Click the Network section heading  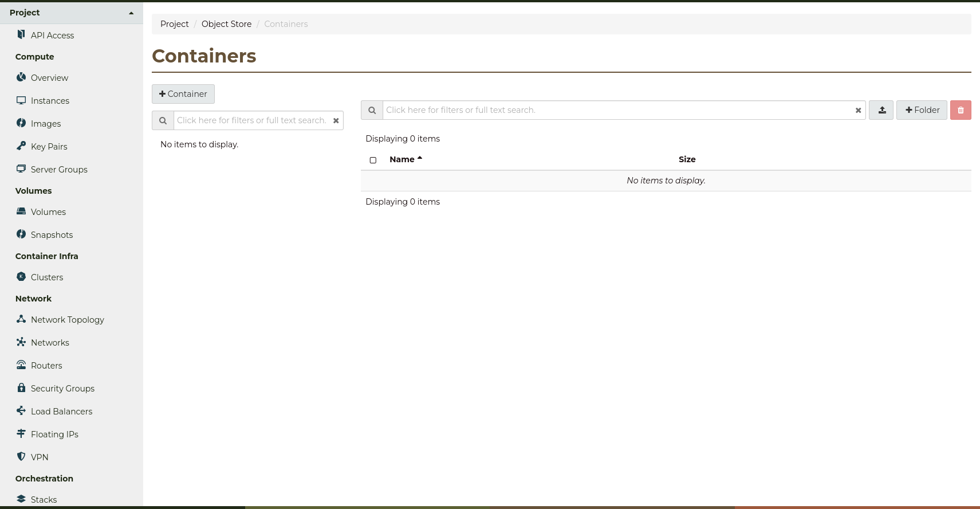coord(33,299)
